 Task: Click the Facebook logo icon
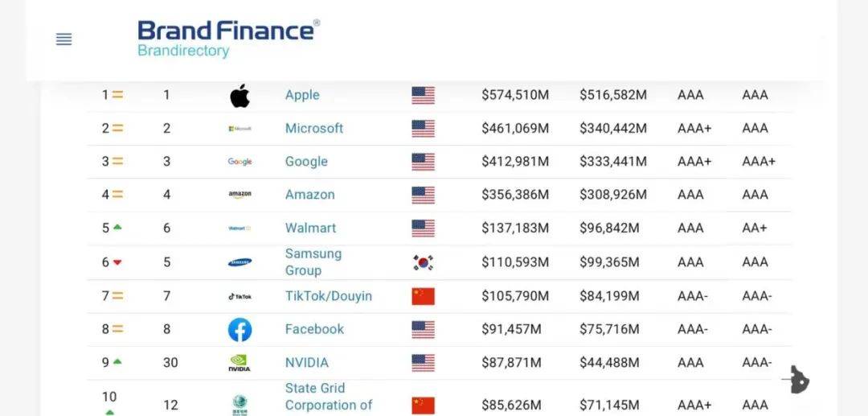[240, 330]
